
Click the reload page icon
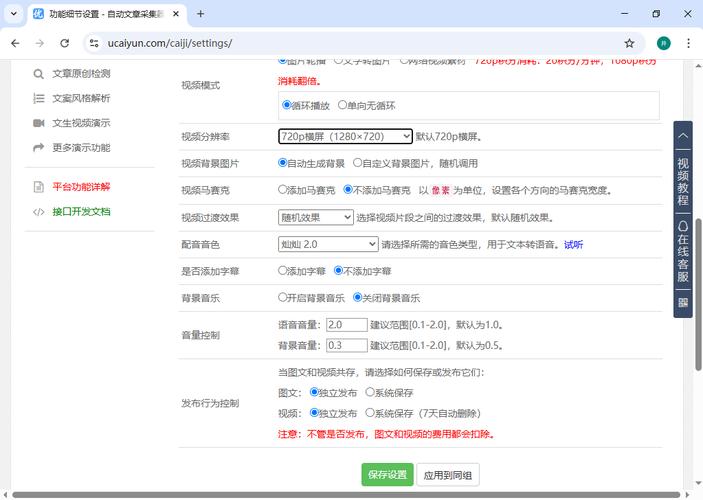click(x=65, y=43)
